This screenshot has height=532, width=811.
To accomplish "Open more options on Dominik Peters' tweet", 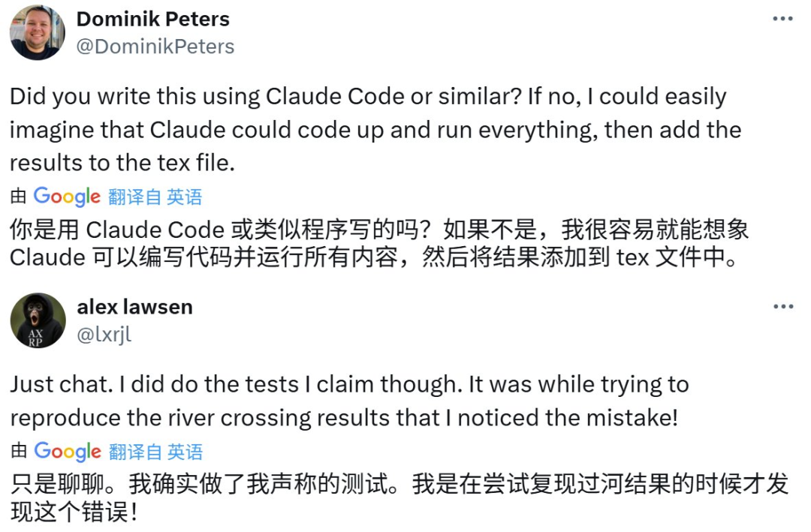I will click(782, 19).
